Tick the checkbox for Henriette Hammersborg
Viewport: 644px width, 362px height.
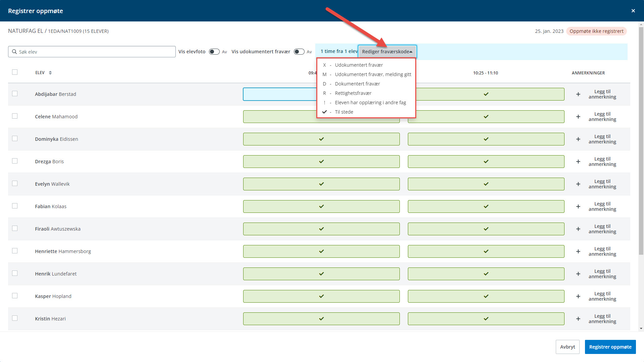click(x=15, y=251)
